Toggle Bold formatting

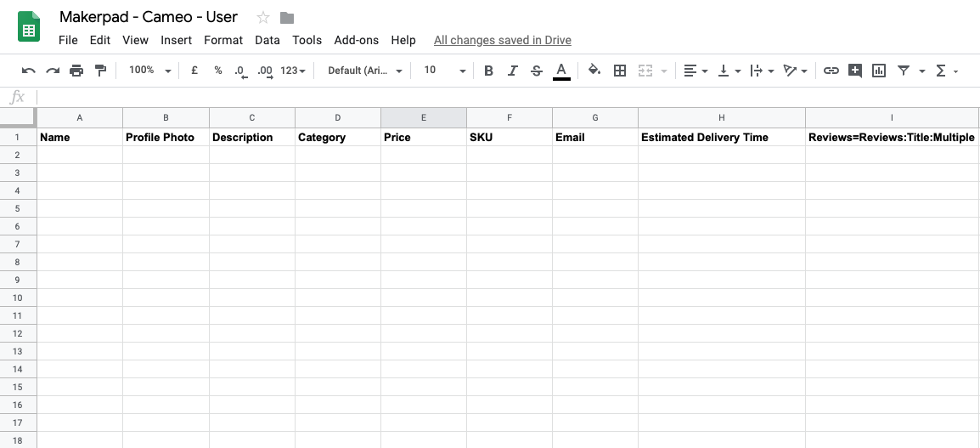pos(489,71)
